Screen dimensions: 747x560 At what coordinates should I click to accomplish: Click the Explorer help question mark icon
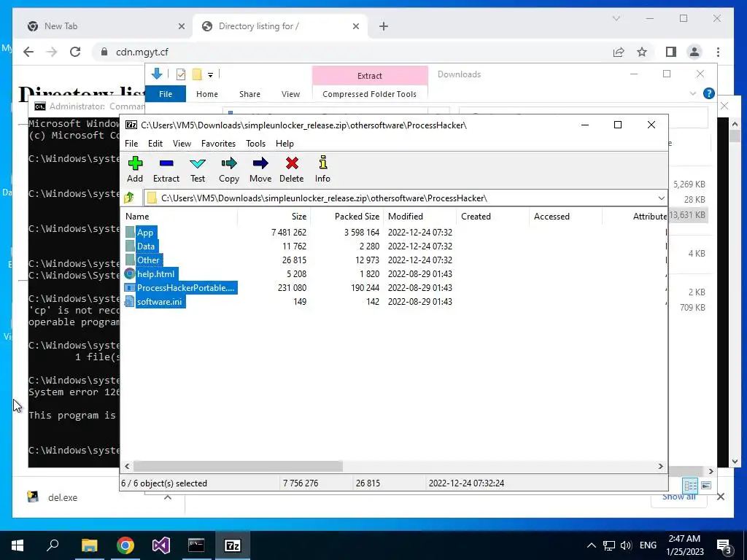[x=709, y=93]
